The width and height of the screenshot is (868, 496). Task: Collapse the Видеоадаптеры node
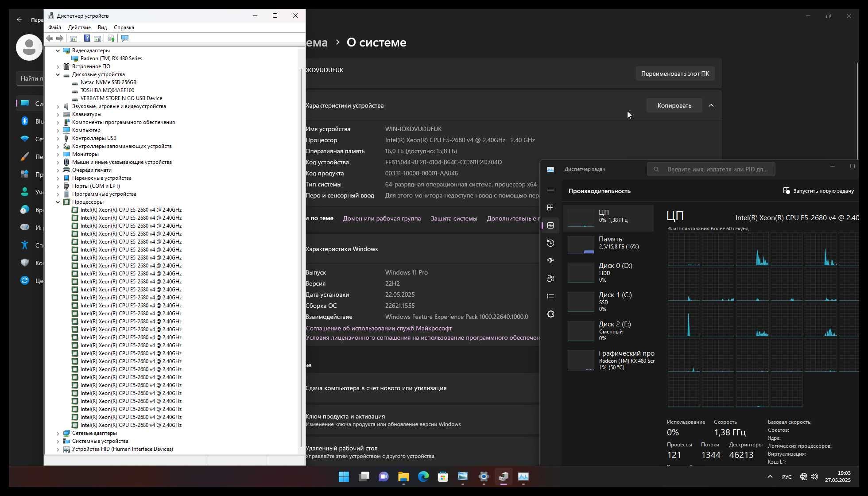(58, 50)
